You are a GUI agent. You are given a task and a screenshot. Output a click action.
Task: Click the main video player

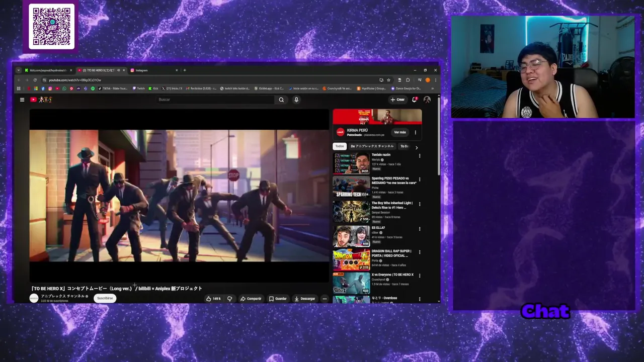(179, 196)
